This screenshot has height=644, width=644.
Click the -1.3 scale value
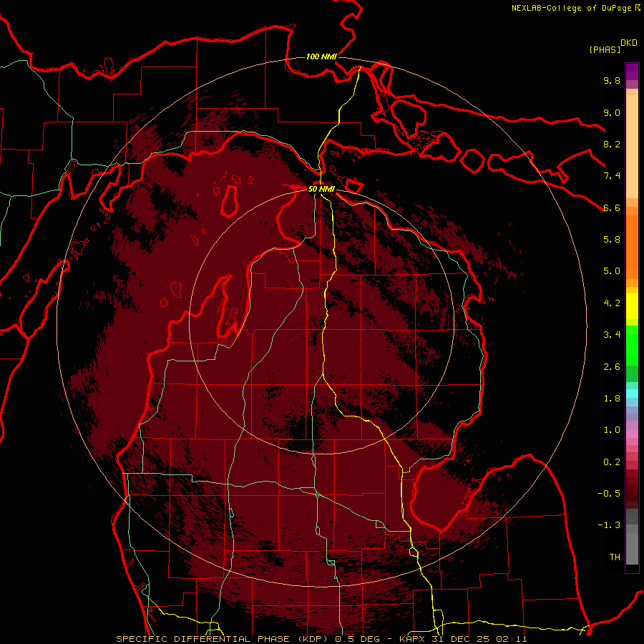point(609,525)
